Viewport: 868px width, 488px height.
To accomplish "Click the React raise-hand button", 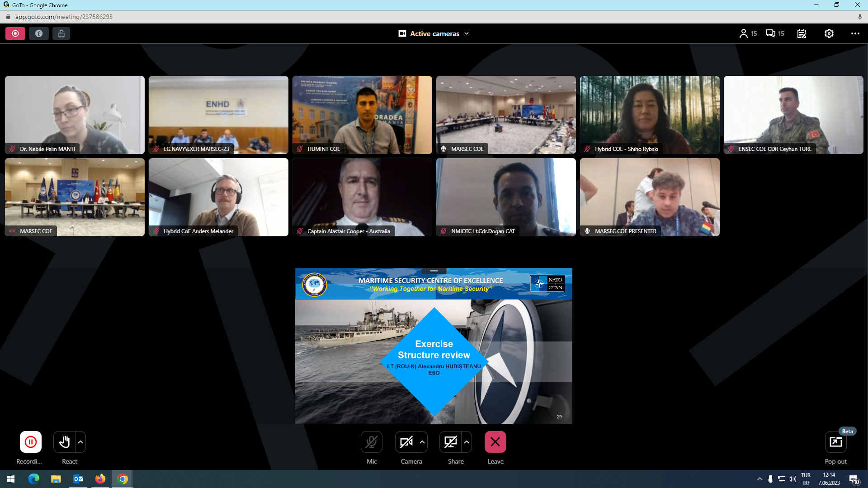I will (64, 442).
